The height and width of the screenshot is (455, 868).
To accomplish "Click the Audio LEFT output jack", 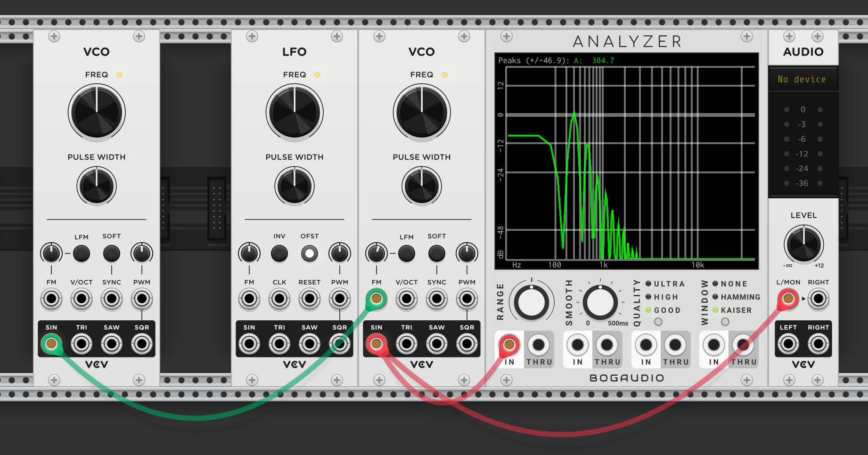I will [788, 344].
